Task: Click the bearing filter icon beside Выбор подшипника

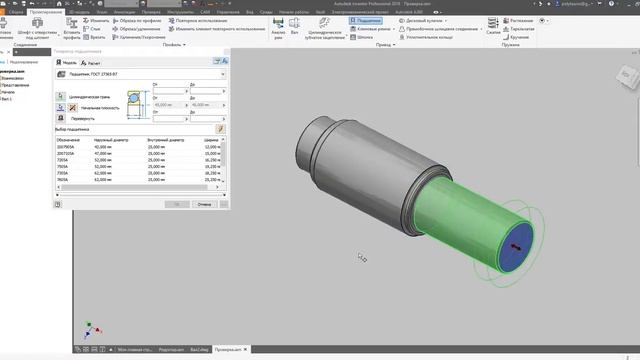Action: coord(220,129)
